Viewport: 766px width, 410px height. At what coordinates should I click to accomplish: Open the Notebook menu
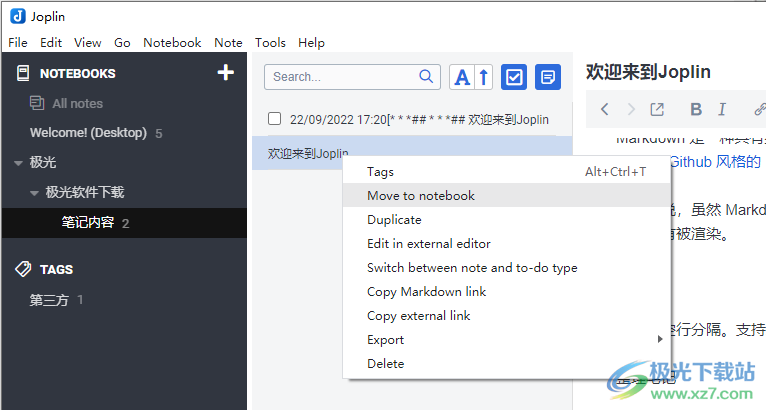tap(172, 43)
